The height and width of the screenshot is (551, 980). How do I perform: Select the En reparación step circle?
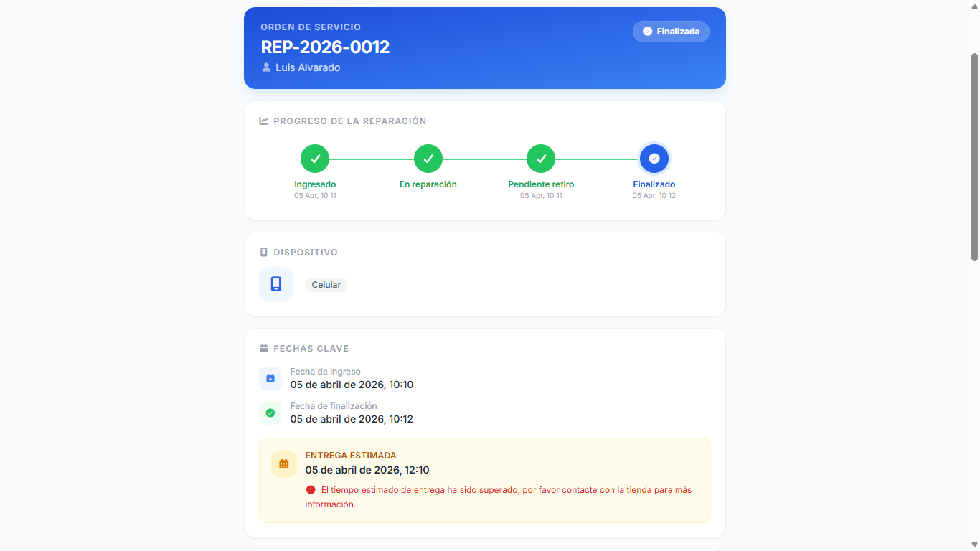(x=428, y=159)
